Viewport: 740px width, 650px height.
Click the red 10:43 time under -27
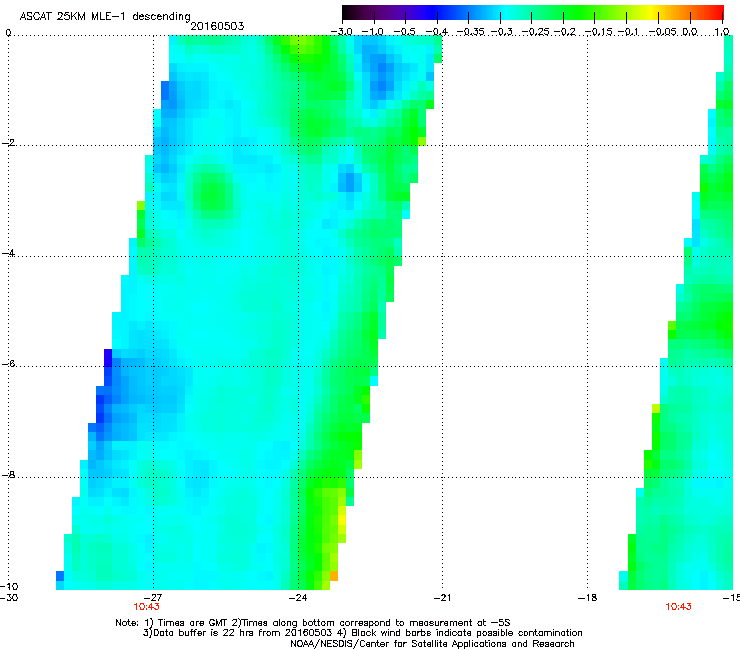coord(146,607)
